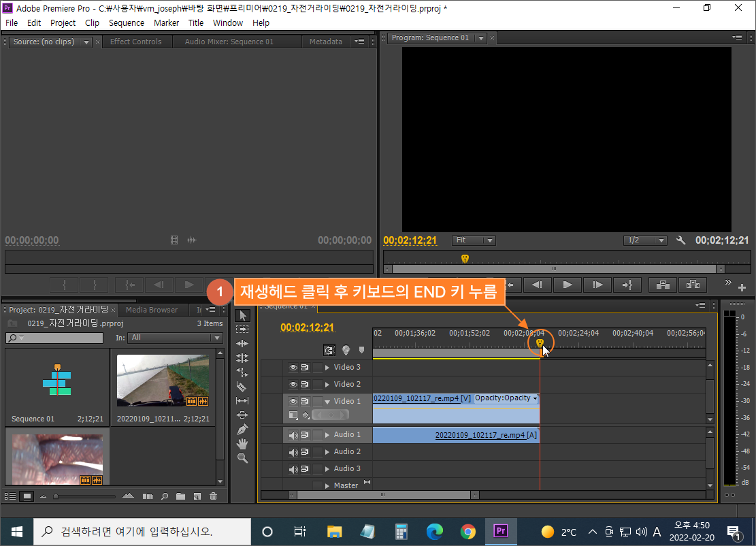Click the Extract button in Program monitor

point(693,285)
